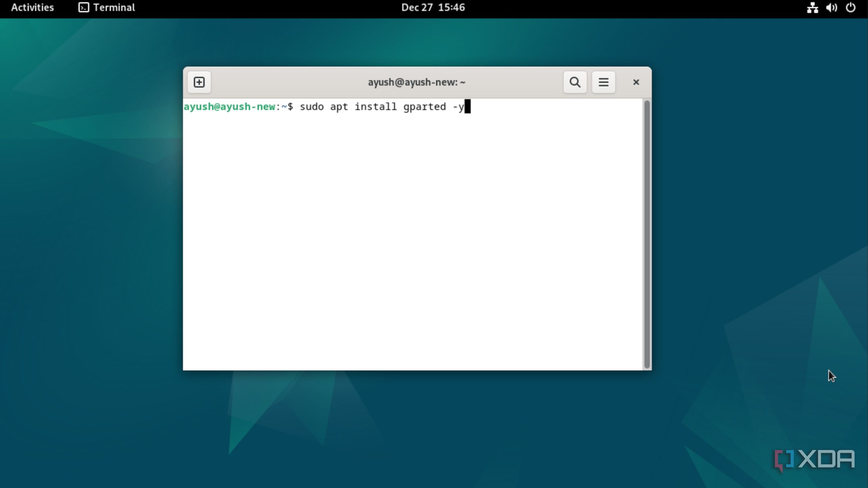Screen dimensions: 868x488
Task: Click the XDA watermark logo
Action: 815,459
